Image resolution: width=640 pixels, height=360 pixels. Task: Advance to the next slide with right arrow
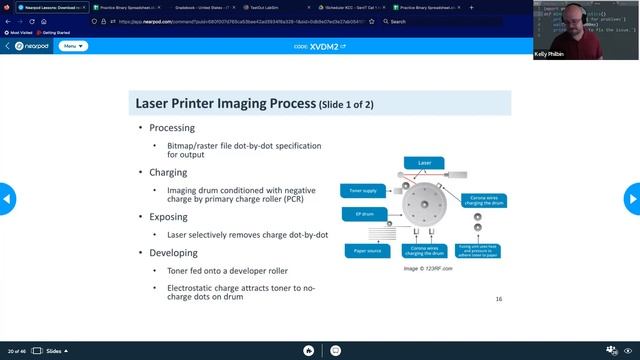pos(632,199)
